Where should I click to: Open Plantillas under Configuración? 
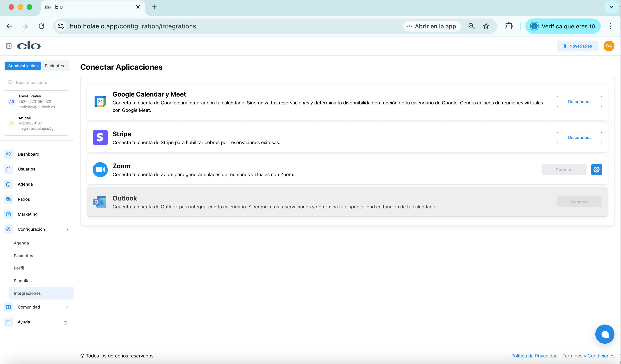click(23, 281)
